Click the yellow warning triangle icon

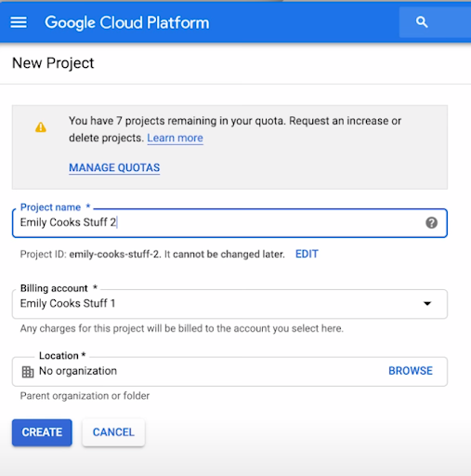point(41,127)
